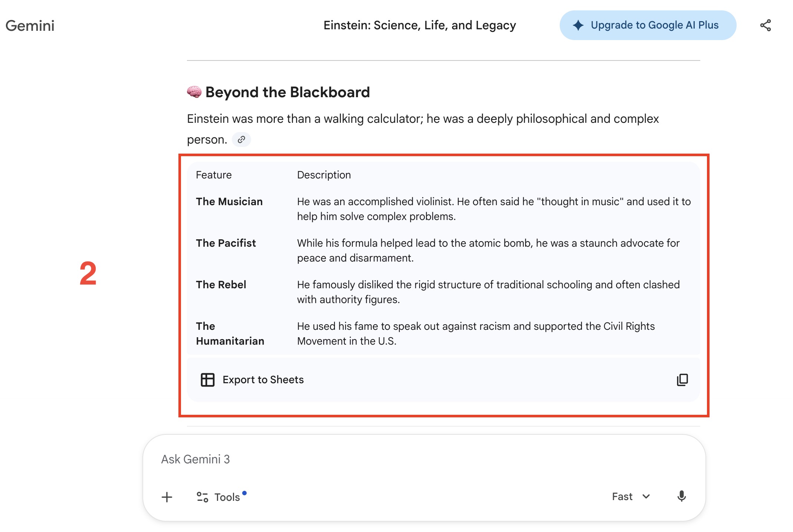
Task: Click the "Description" column header
Action: 324,175
